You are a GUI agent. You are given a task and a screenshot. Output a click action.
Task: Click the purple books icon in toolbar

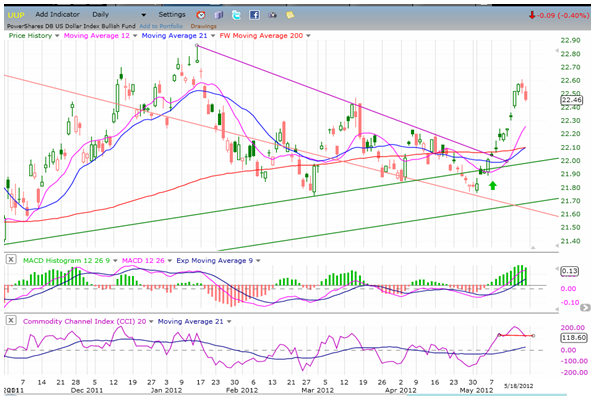pyautogui.click(x=218, y=15)
